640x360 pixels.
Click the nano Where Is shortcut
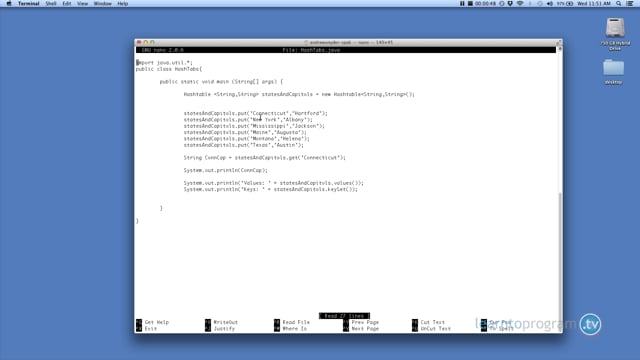(290, 329)
